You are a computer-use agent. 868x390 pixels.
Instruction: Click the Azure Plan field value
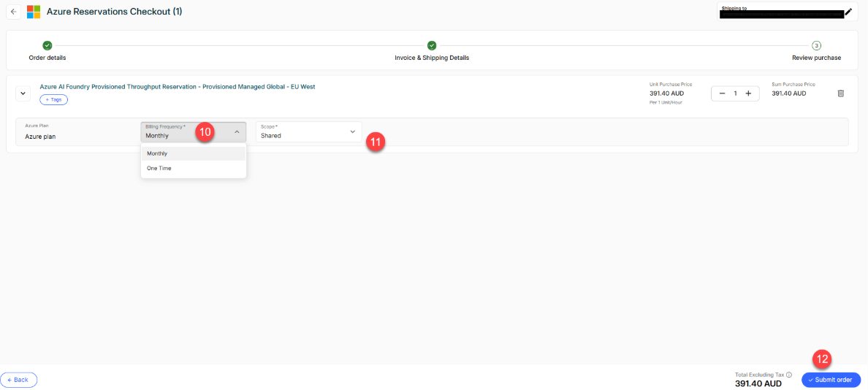click(x=40, y=136)
